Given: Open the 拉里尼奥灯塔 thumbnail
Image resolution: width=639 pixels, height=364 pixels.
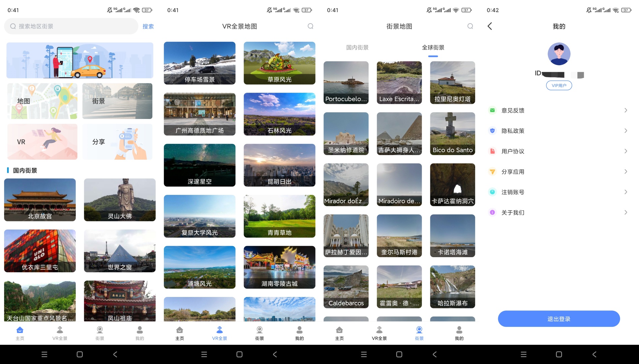Looking at the screenshot, I should (453, 83).
